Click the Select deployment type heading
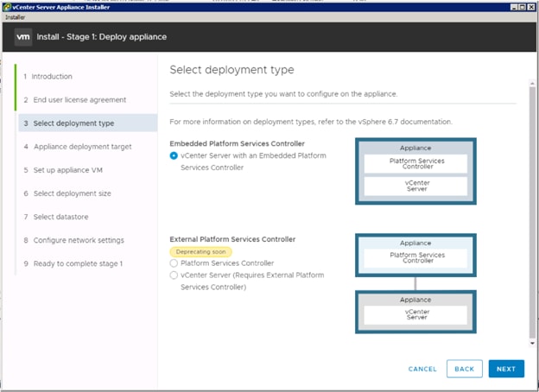The width and height of the screenshot is (539, 392). (231, 70)
